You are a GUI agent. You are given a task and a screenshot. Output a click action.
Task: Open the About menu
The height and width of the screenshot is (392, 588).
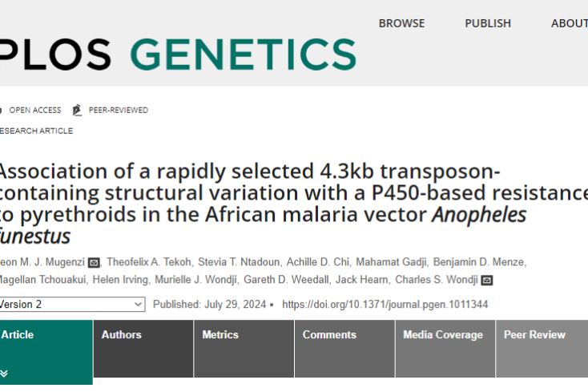pos(569,23)
